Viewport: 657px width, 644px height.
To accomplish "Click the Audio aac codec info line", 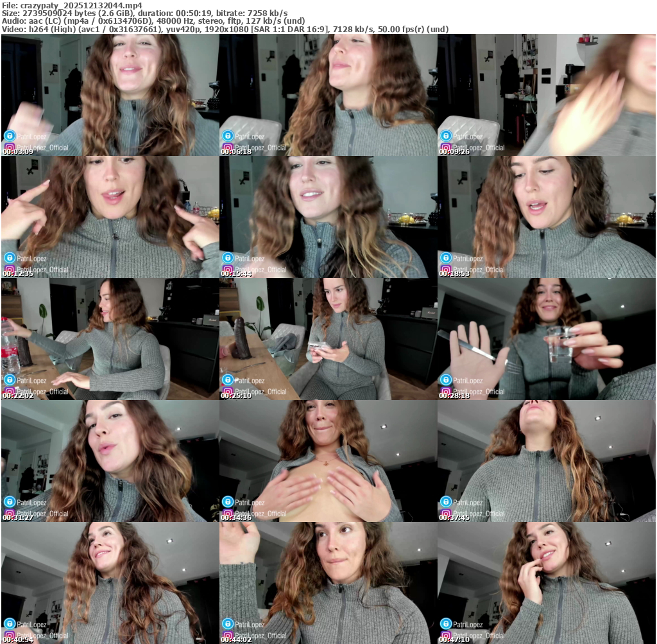I will [153, 21].
